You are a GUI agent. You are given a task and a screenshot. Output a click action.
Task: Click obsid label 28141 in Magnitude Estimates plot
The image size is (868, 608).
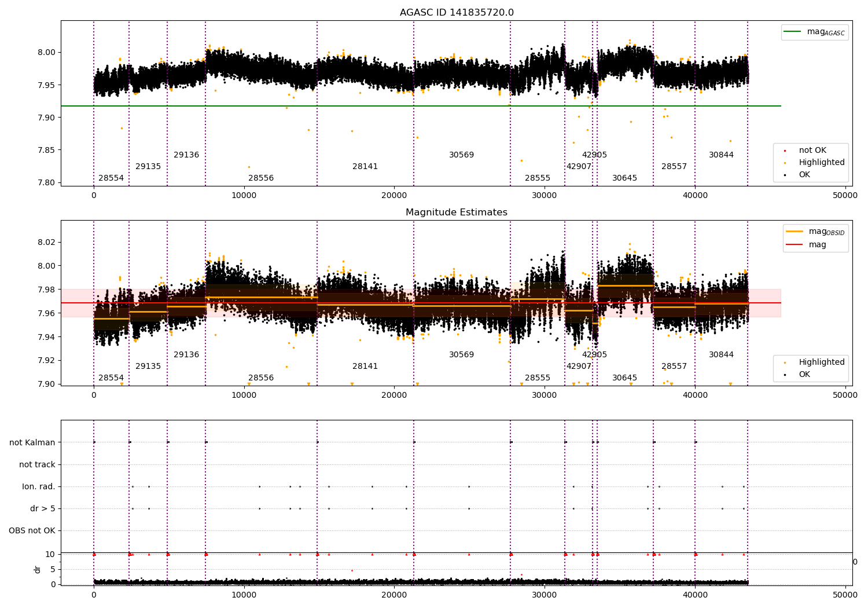(x=365, y=367)
